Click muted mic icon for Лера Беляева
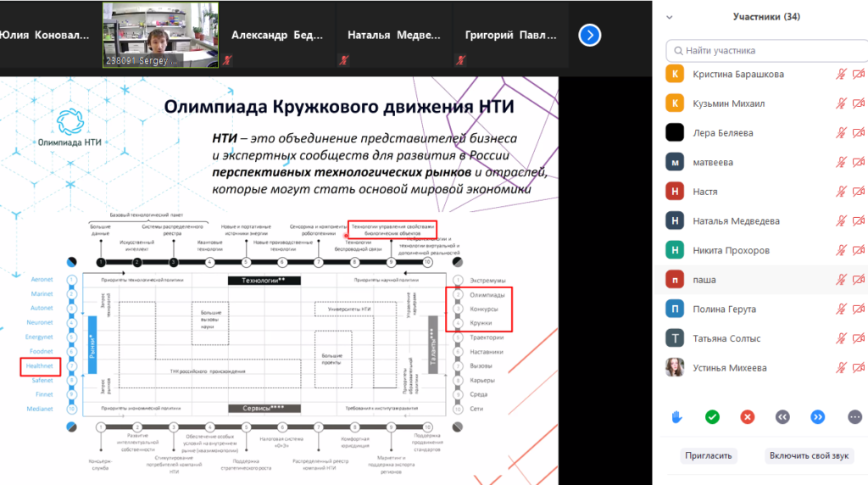The width and height of the screenshot is (868, 485). (x=841, y=133)
